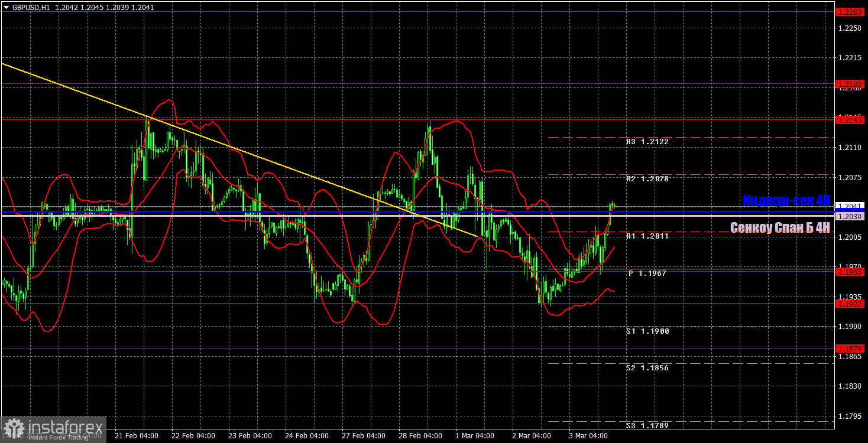Select the R1 1.2011 pivot label
The image size is (868, 443).
pos(647,236)
